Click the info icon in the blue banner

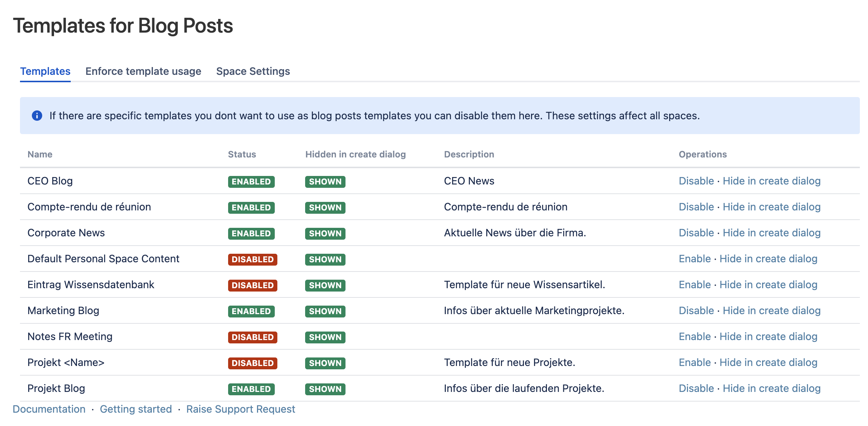point(37,116)
